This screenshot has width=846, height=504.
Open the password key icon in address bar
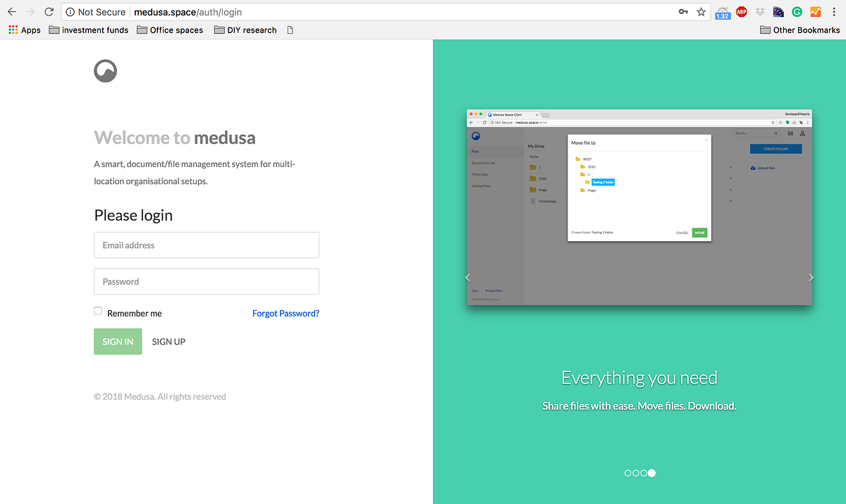683,11
